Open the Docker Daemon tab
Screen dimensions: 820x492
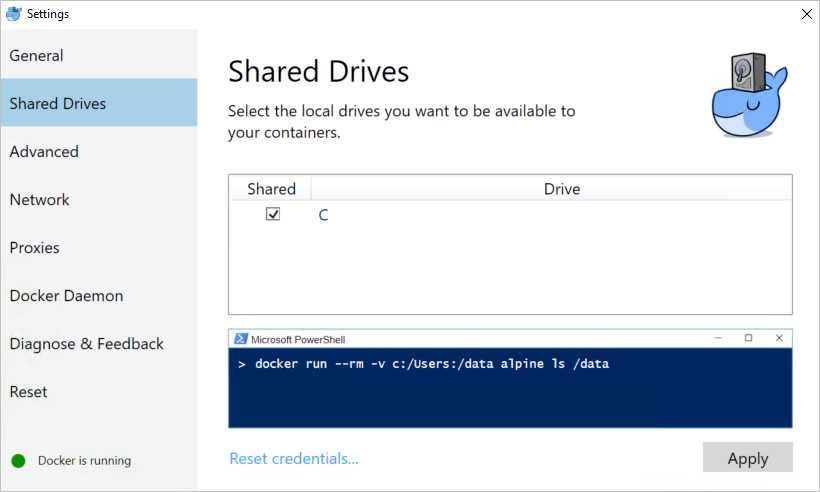pyautogui.click(x=99, y=295)
